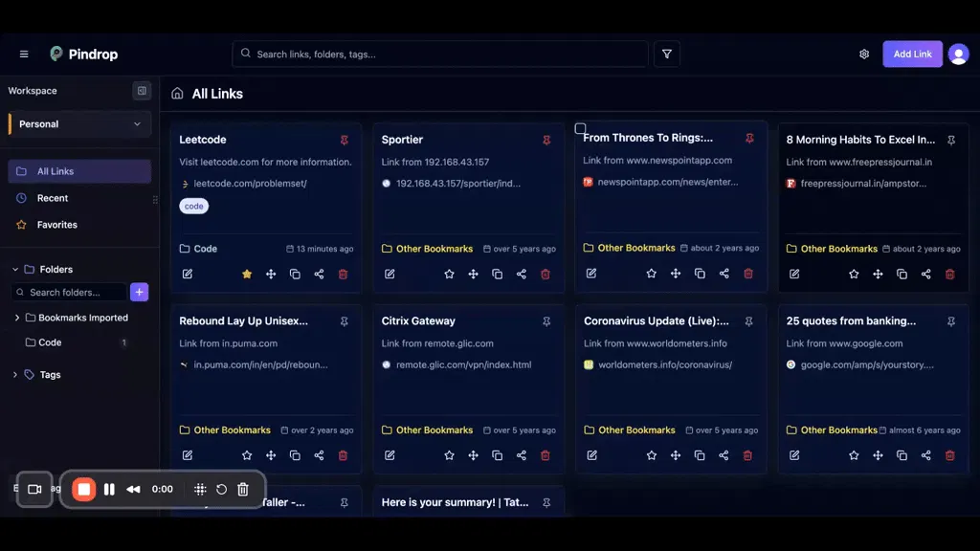The image size is (980, 551).
Task: Toggle the recorder camera icon
Action: pyautogui.click(x=34, y=489)
